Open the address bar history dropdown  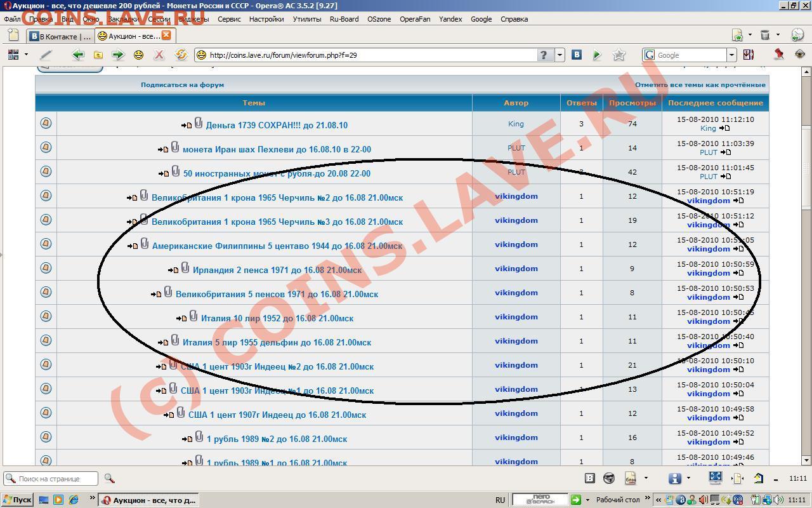point(560,55)
